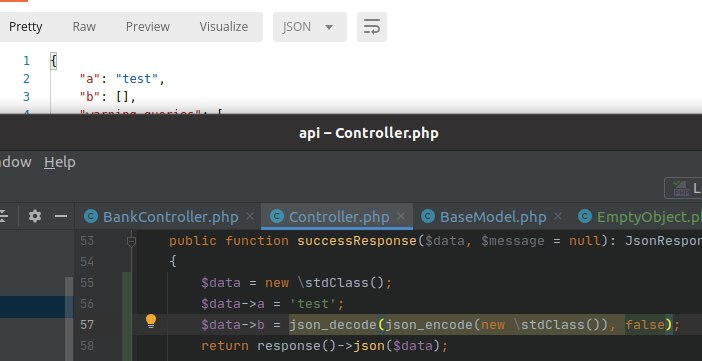Click the BaseModel.php class file icon
702x361 pixels.
pyautogui.click(x=428, y=216)
